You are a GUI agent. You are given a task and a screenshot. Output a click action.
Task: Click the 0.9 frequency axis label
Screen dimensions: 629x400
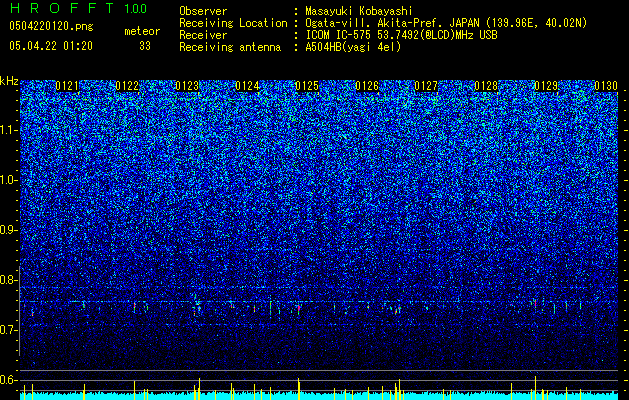[x=9, y=230]
